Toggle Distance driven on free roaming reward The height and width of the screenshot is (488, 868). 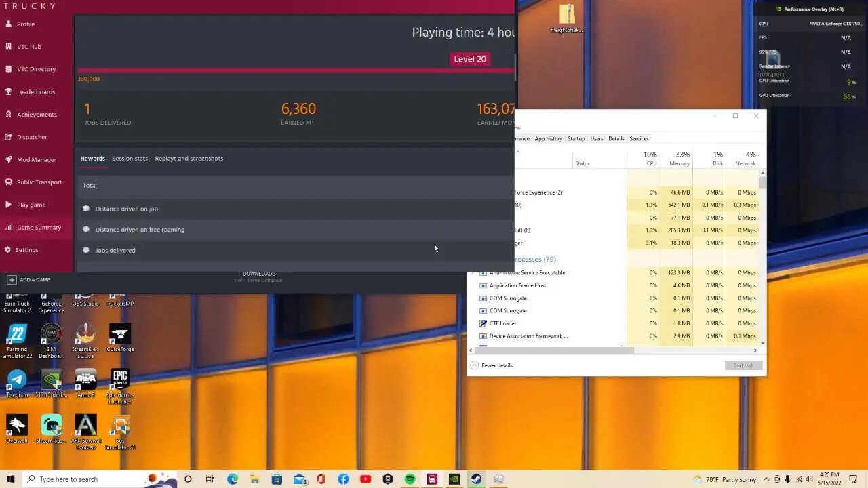click(x=296, y=230)
